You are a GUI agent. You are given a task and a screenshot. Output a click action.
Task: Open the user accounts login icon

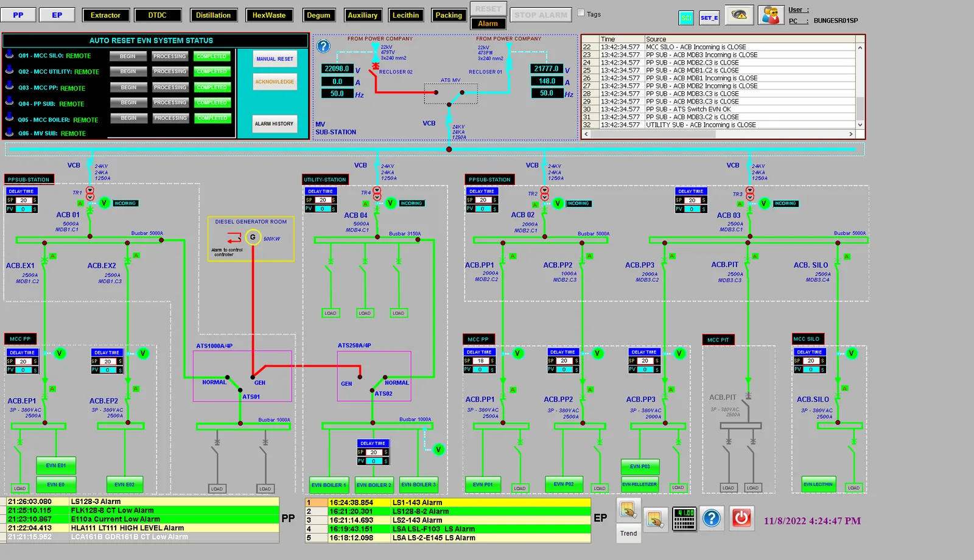click(771, 15)
